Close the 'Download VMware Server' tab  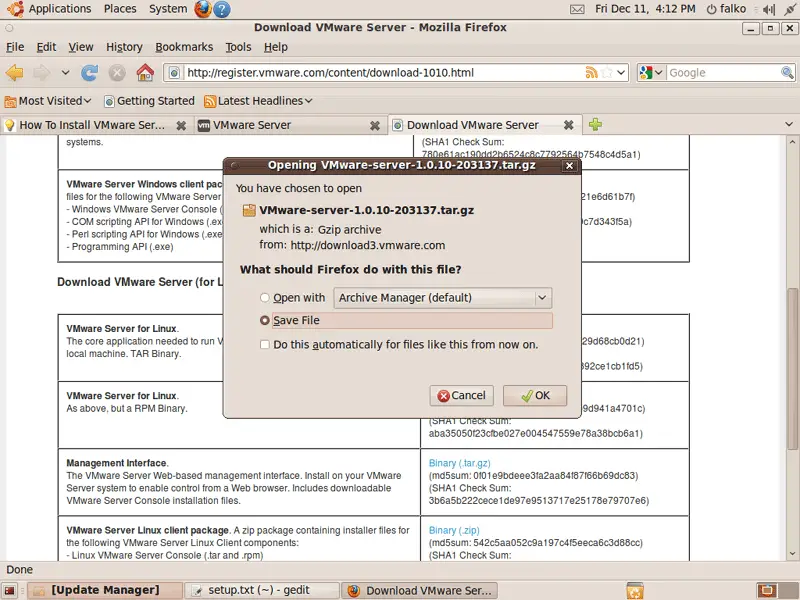click(569, 125)
